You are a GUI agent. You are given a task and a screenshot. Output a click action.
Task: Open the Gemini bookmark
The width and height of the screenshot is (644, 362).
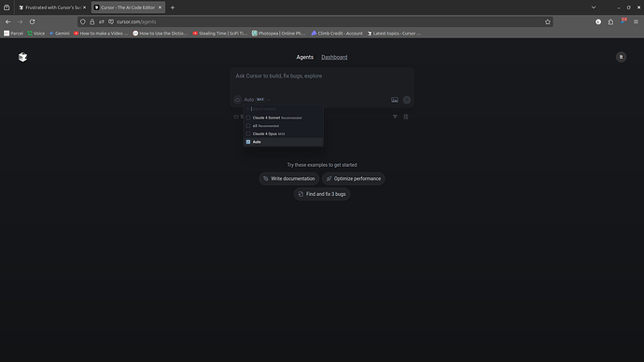(59, 34)
